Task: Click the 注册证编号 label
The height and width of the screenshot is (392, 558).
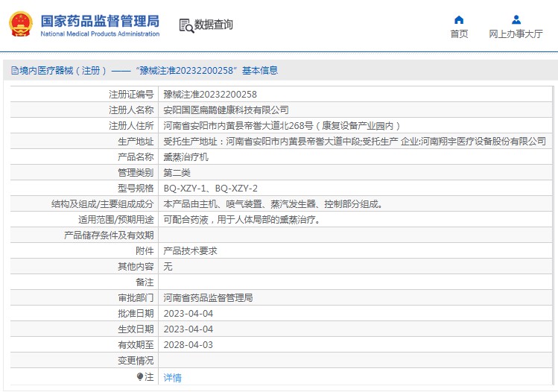Action: (131, 95)
